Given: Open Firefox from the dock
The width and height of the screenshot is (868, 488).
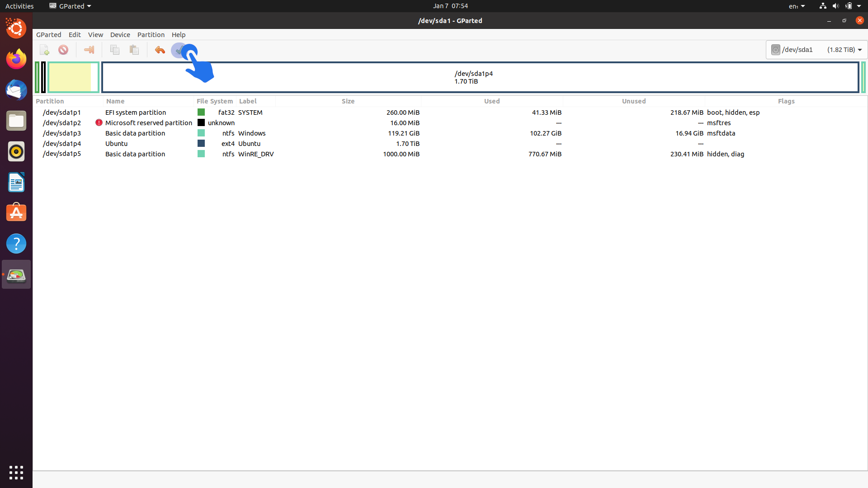Looking at the screenshot, I should [16, 59].
